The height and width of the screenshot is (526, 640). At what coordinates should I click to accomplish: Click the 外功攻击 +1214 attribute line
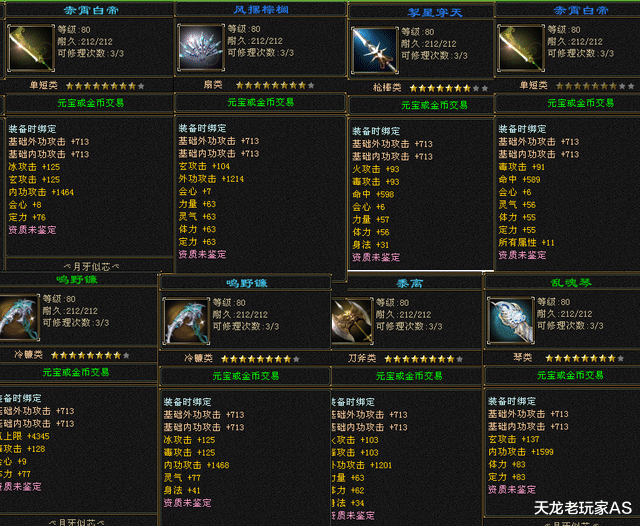click(211, 179)
